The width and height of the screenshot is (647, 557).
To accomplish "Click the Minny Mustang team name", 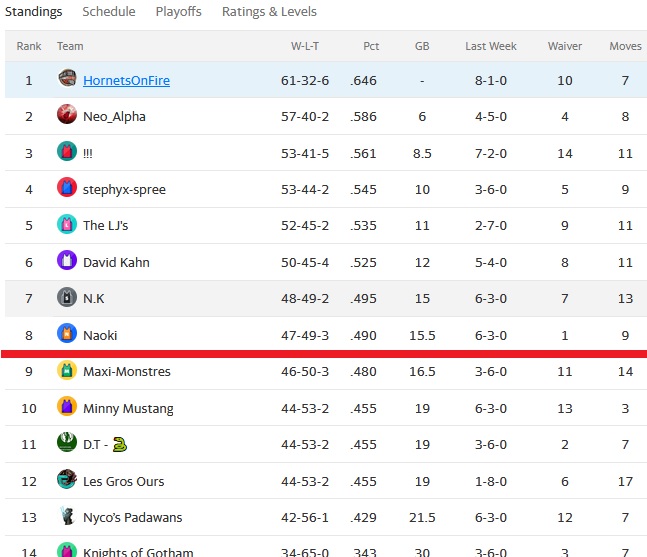I will click(128, 408).
